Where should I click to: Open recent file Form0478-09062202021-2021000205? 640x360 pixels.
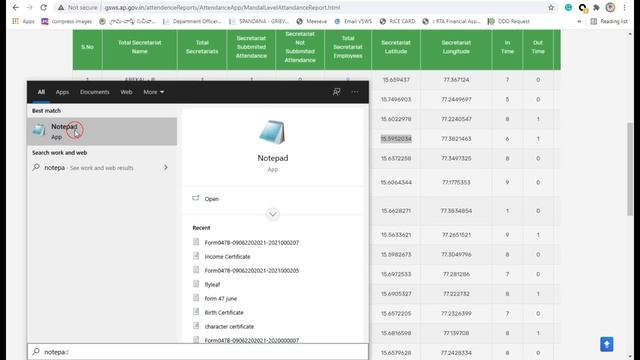[x=251, y=270]
